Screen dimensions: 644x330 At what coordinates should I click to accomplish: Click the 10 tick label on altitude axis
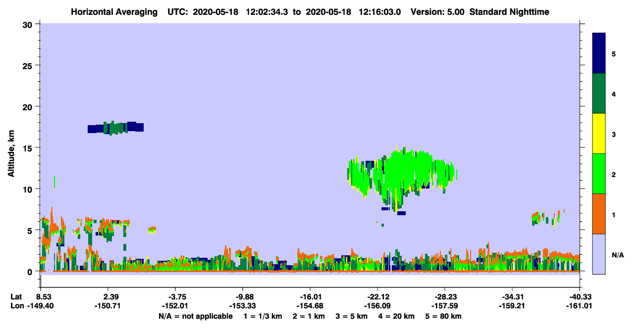click(29, 189)
